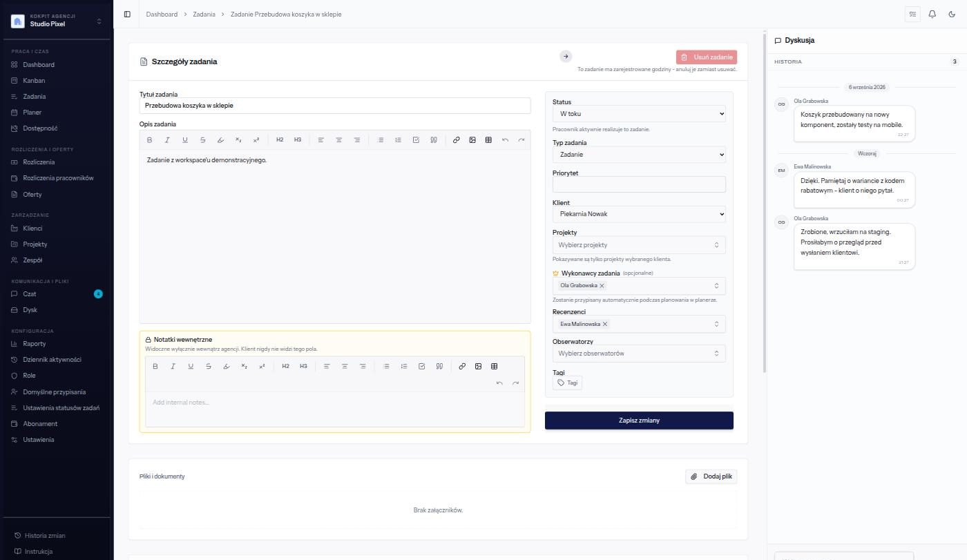Open the Klient dropdown showing Piekarnia Nowak
Viewport: 967px width, 560px height.
(639, 214)
